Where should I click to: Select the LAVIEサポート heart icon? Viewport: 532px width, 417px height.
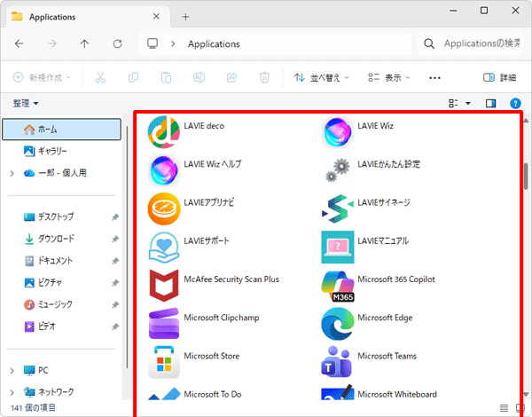[x=163, y=247]
